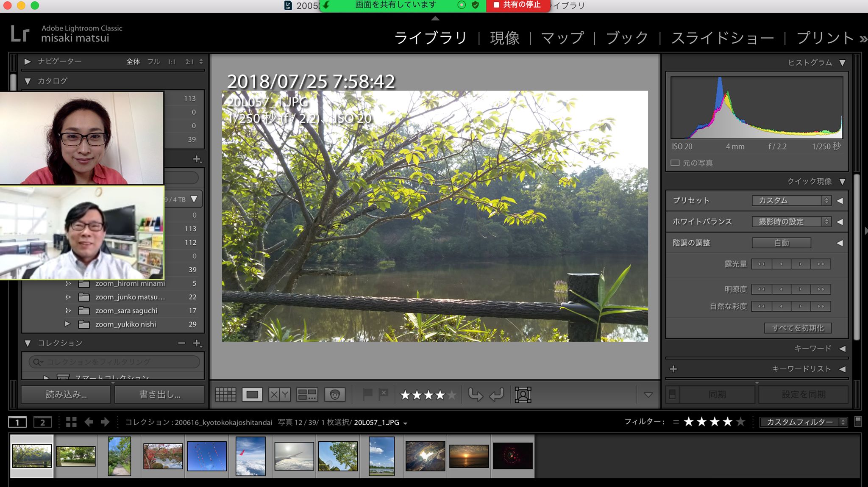Image resolution: width=868 pixels, height=487 pixels.
Task: Click rotate clockwise arrow icon
Action: click(496, 395)
